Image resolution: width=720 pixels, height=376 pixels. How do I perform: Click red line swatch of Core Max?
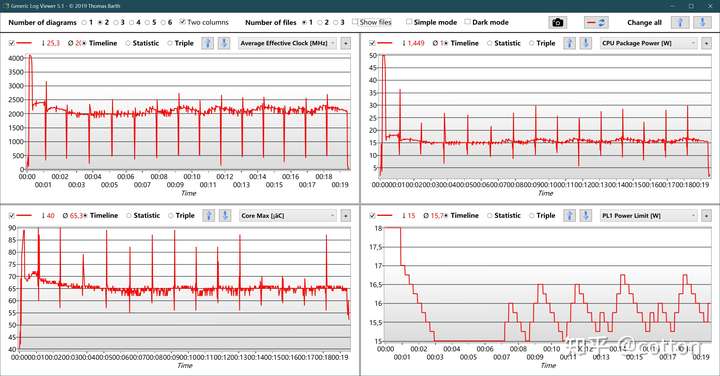[24, 215]
